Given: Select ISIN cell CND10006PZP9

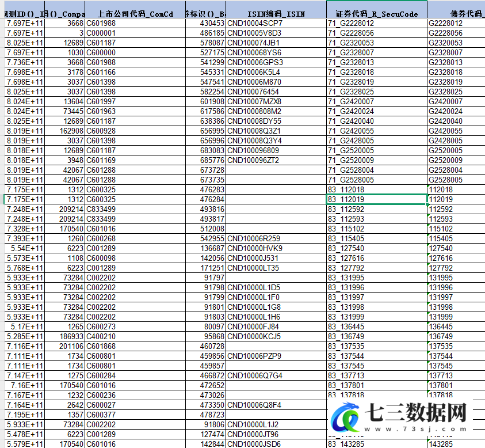Looking at the screenshot, I should click(276, 356).
